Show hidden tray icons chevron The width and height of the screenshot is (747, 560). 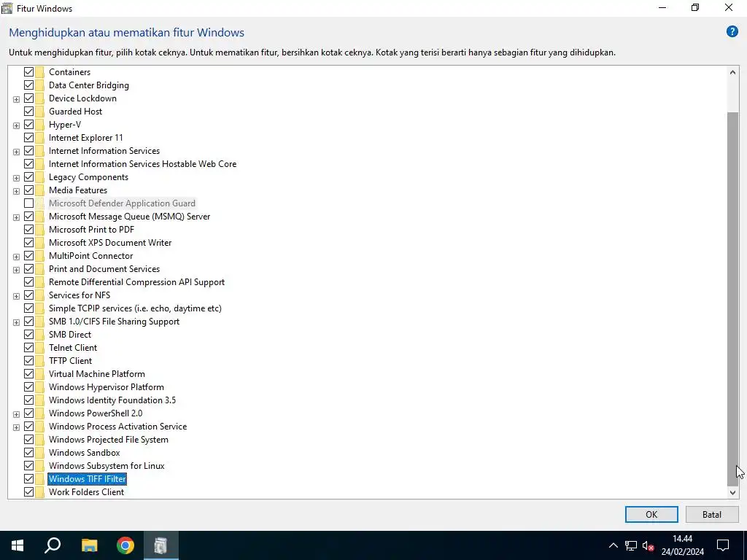[x=613, y=545]
